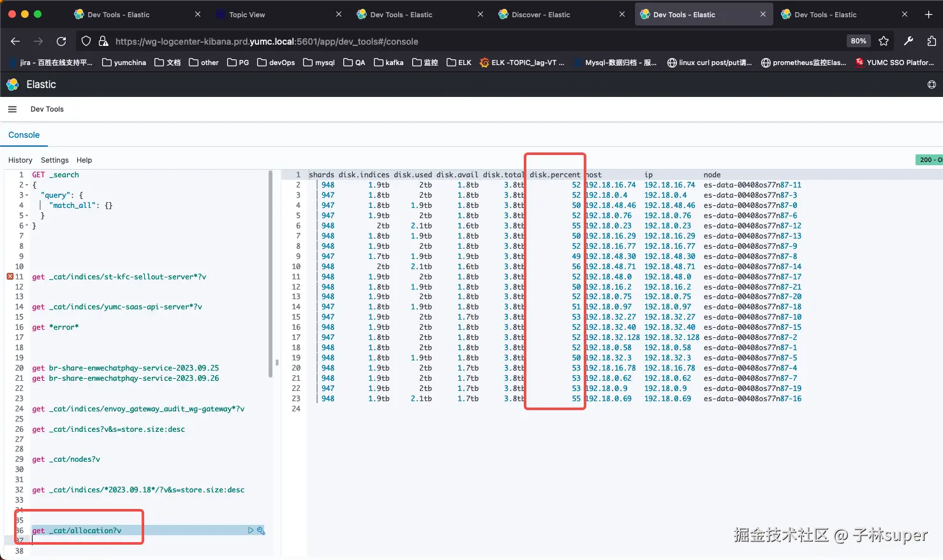Click the red error marker on line 11
The width and height of the screenshot is (943, 560).
(x=10, y=277)
